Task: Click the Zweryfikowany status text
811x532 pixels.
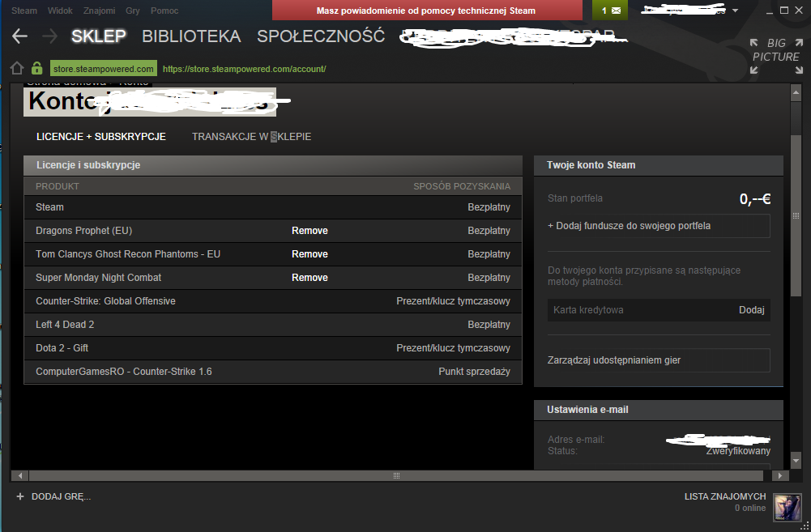Action: click(739, 451)
